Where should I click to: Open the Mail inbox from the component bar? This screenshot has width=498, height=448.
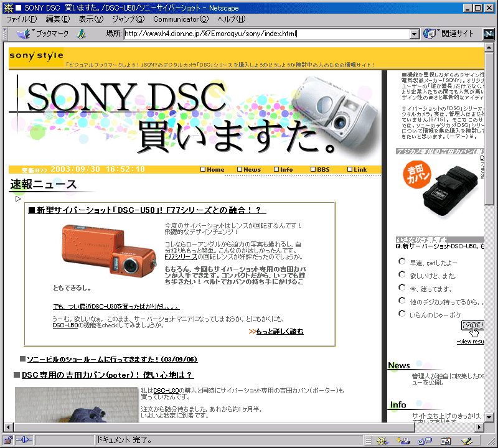pos(403,441)
